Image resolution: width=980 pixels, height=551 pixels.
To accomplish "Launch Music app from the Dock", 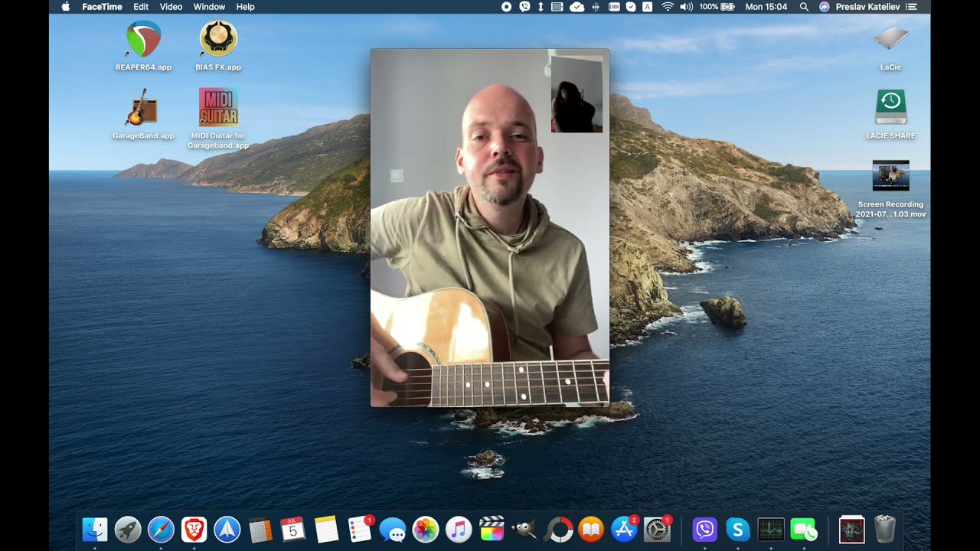I will (x=459, y=529).
